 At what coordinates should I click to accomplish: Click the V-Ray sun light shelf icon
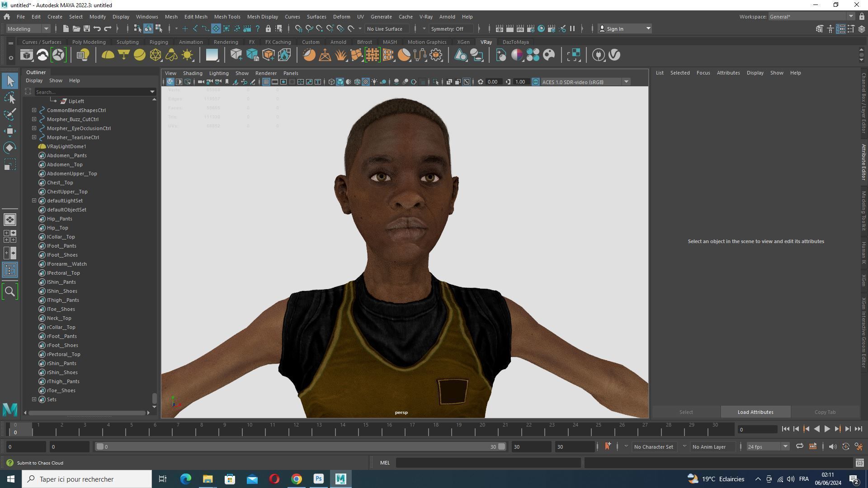(x=187, y=55)
